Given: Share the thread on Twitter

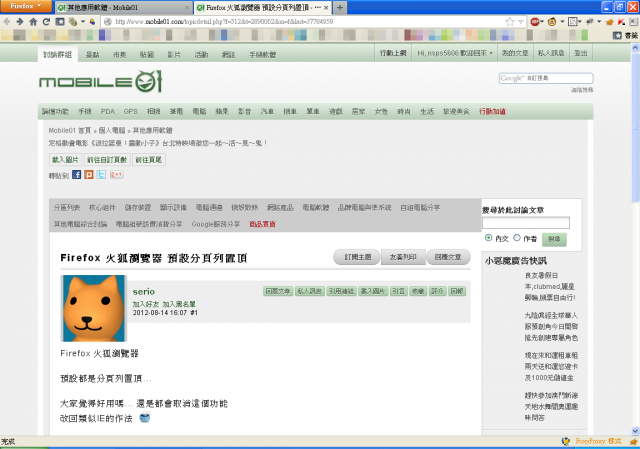Looking at the screenshot, I should tap(101, 175).
